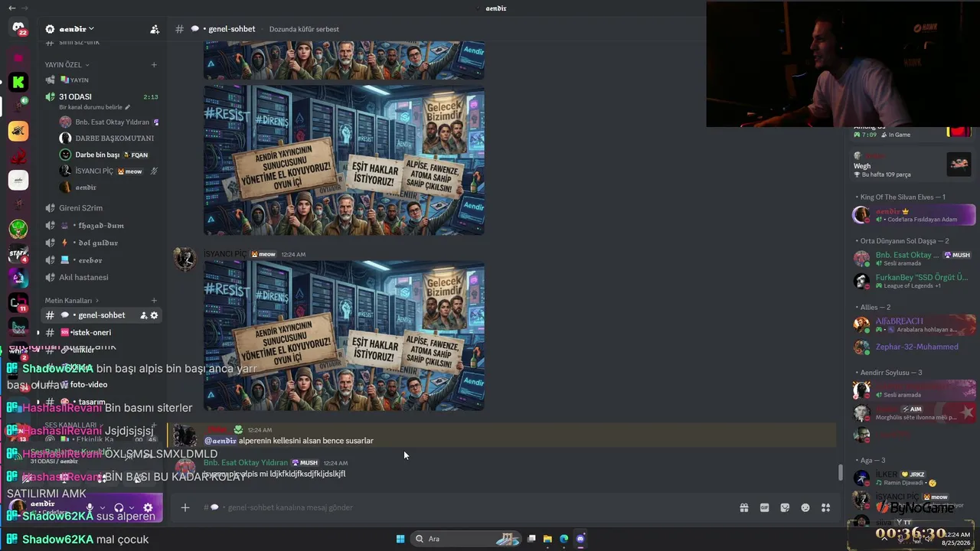Join the YAYIN voice channel
Viewport: 980px width, 551px height.
[x=100, y=80]
